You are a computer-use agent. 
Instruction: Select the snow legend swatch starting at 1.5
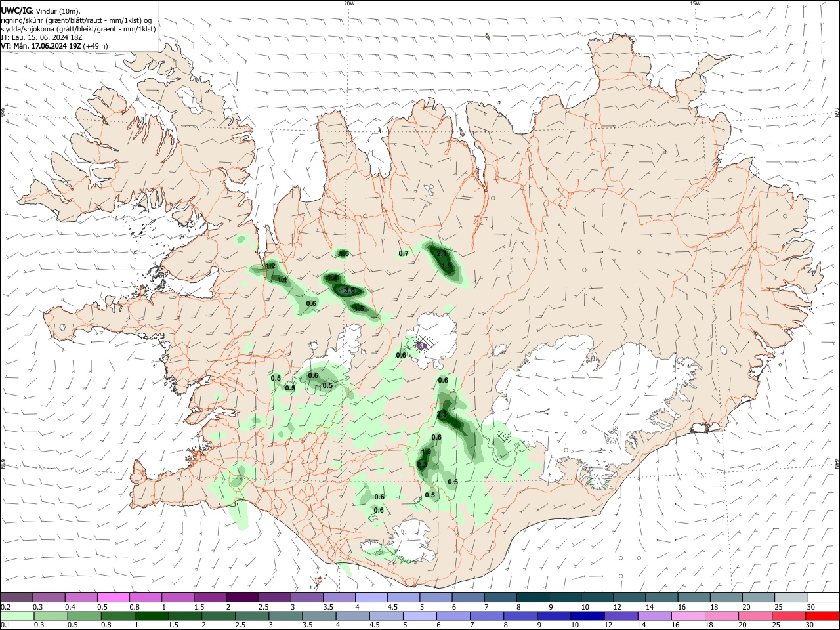pos(210,597)
